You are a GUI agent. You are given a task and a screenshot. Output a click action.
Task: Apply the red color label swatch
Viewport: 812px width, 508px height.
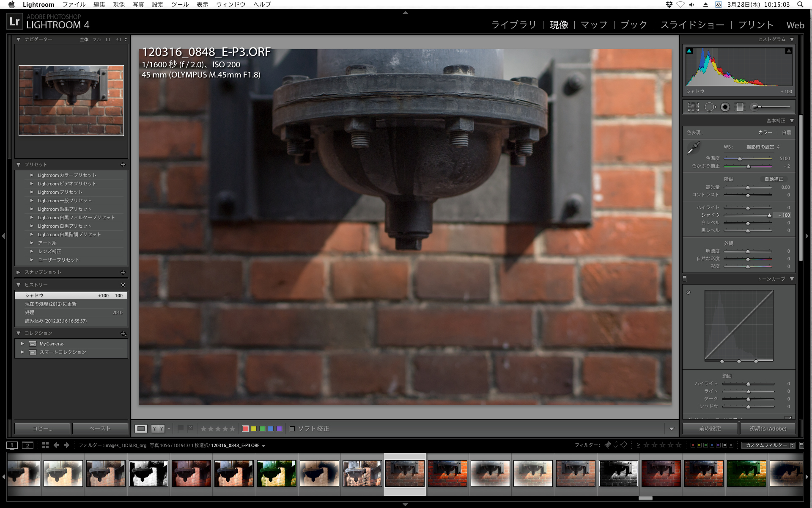[x=245, y=429]
